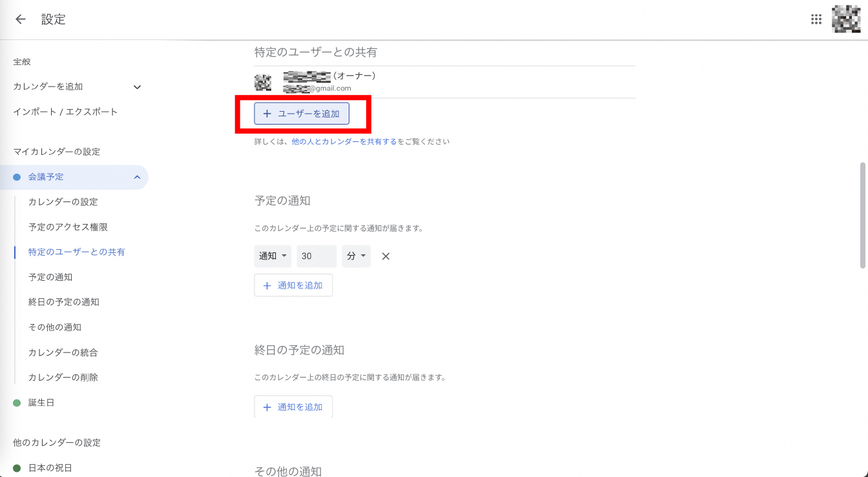Select the blue dot beside 会議予定
868x477 pixels.
pyautogui.click(x=17, y=177)
